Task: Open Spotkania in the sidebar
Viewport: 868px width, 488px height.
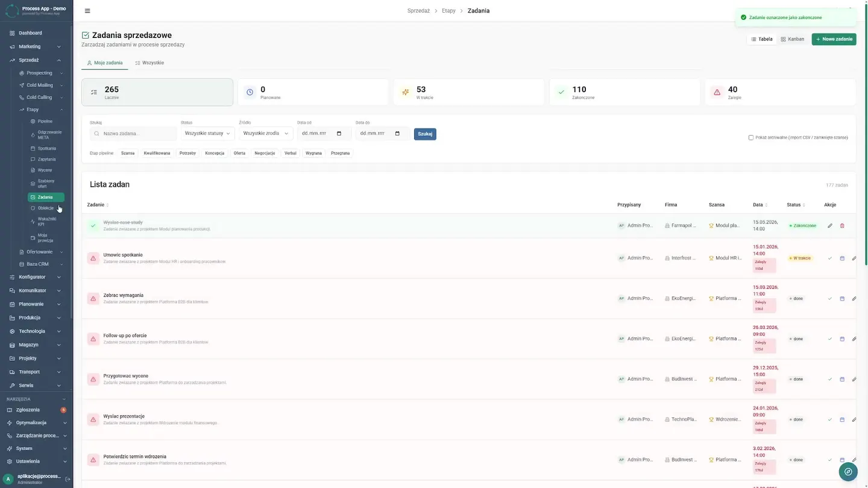Action: coord(46,148)
